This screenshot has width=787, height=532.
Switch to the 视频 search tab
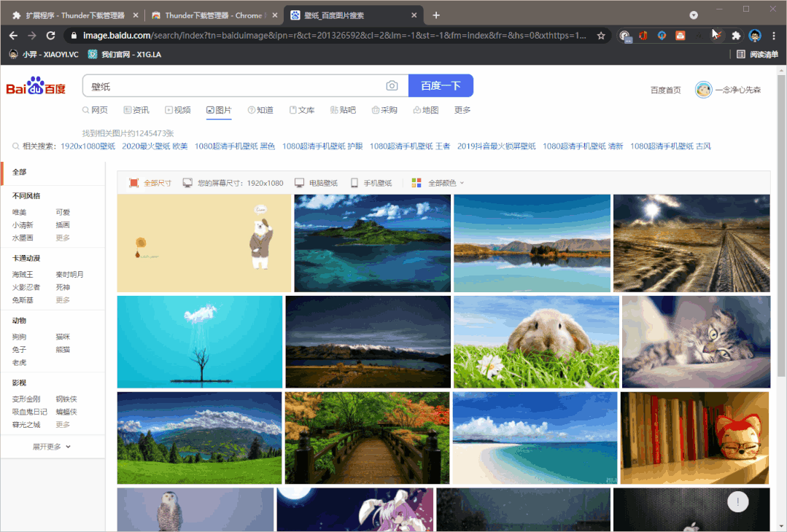point(177,110)
